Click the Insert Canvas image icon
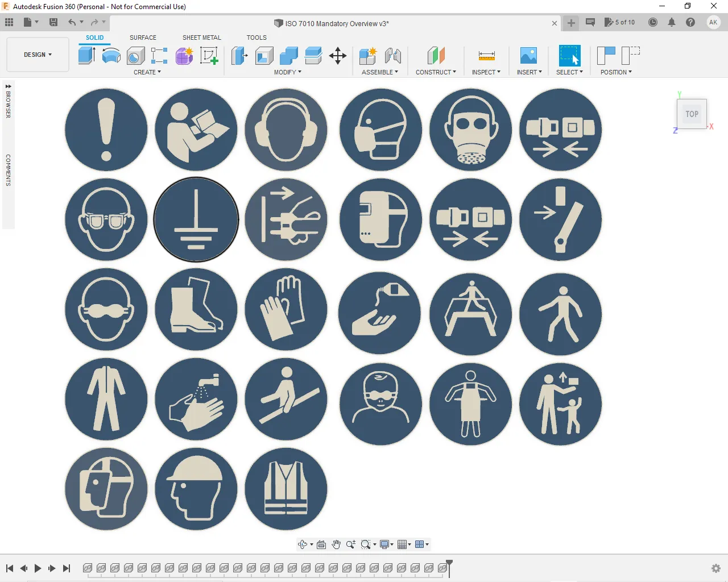The image size is (728, 582). [x=528, y=55]
